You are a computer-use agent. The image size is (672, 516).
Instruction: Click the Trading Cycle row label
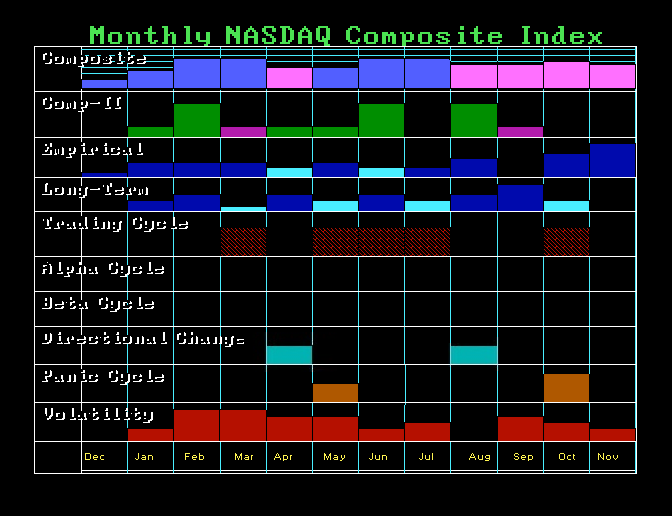point(115,224)
